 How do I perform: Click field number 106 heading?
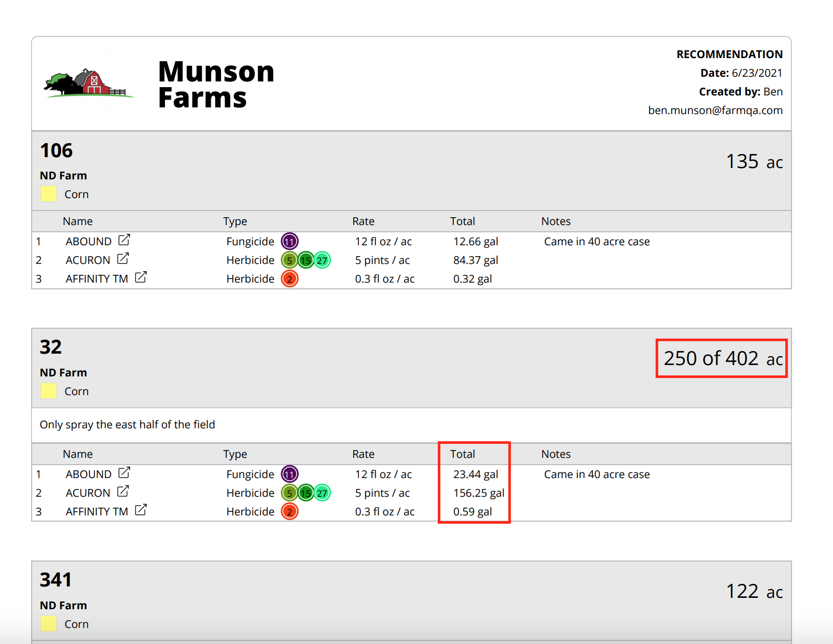(57, 150)
